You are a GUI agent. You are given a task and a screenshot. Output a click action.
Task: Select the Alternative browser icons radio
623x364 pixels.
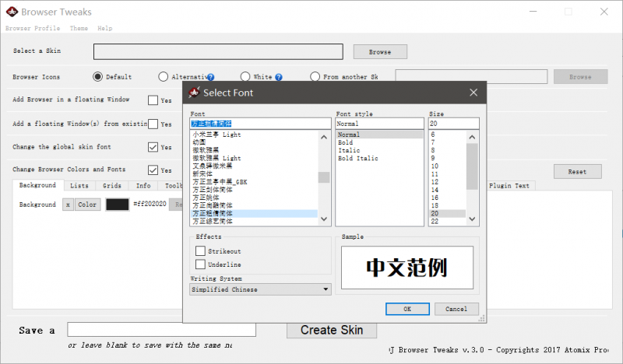[x=163, y=76]
